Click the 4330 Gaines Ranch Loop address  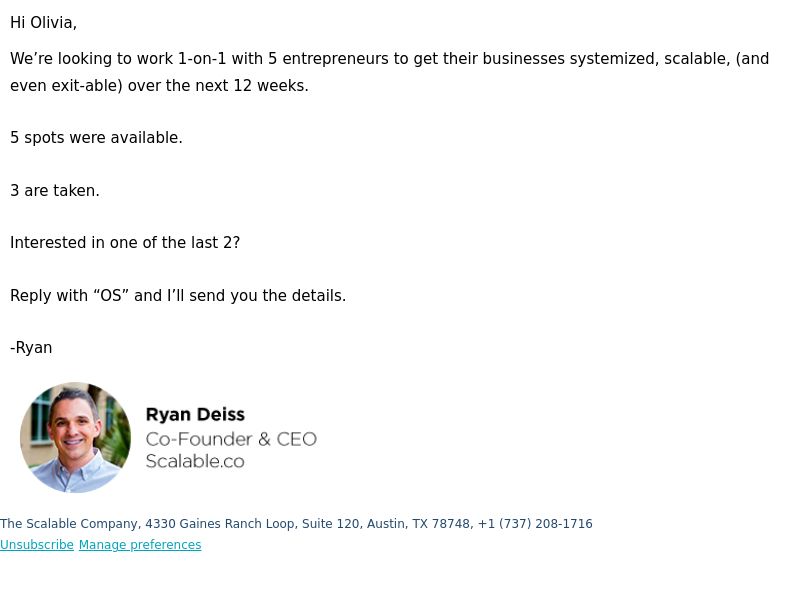[219, 524]
